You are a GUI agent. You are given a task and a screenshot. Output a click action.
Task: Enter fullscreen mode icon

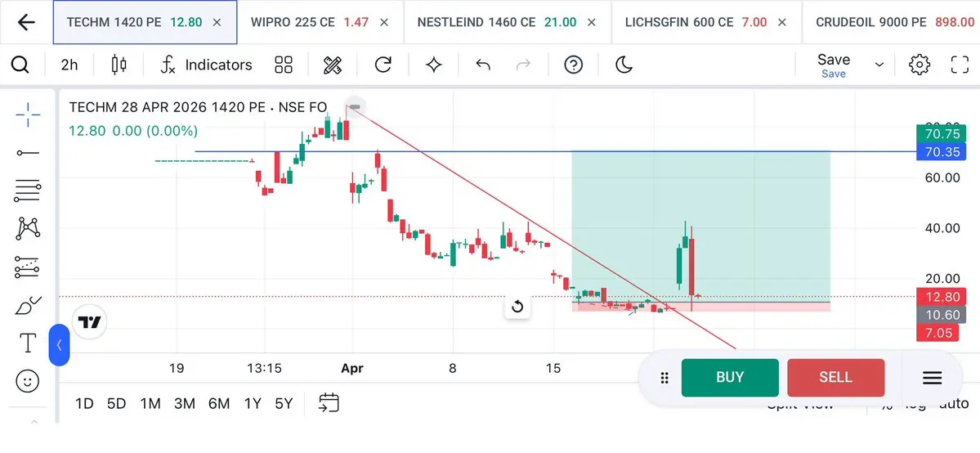click(960, 65)
